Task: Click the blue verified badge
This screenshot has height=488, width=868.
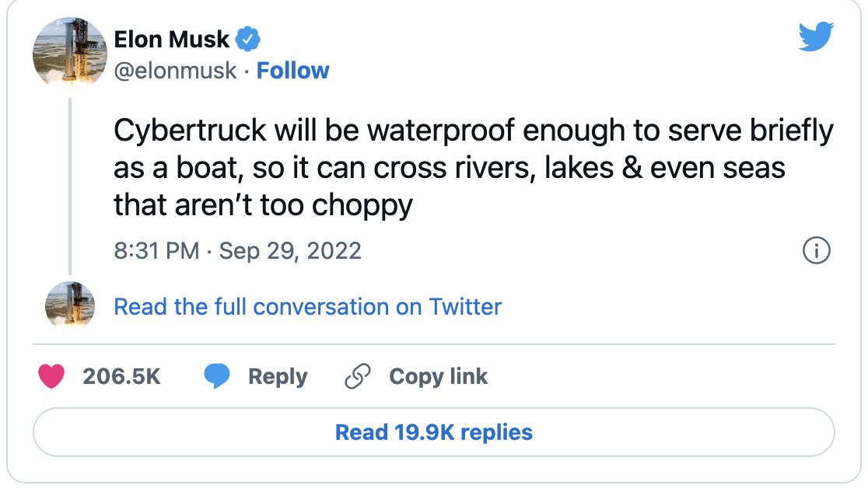Action: click(x=248, y=38)
